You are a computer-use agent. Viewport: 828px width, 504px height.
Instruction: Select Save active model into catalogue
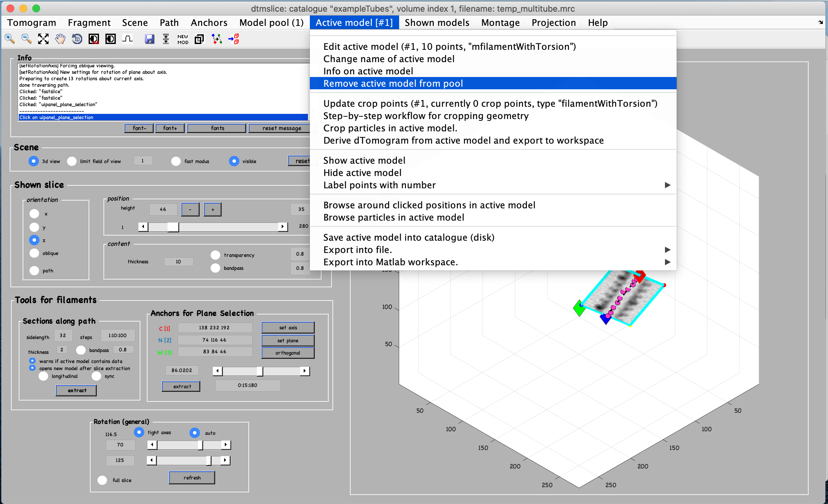493,237
